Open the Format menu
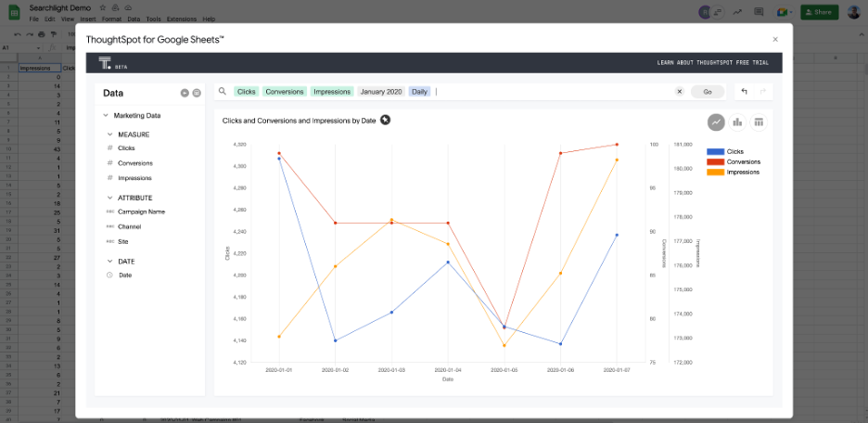The image size is (868, 423). point(112,19)
